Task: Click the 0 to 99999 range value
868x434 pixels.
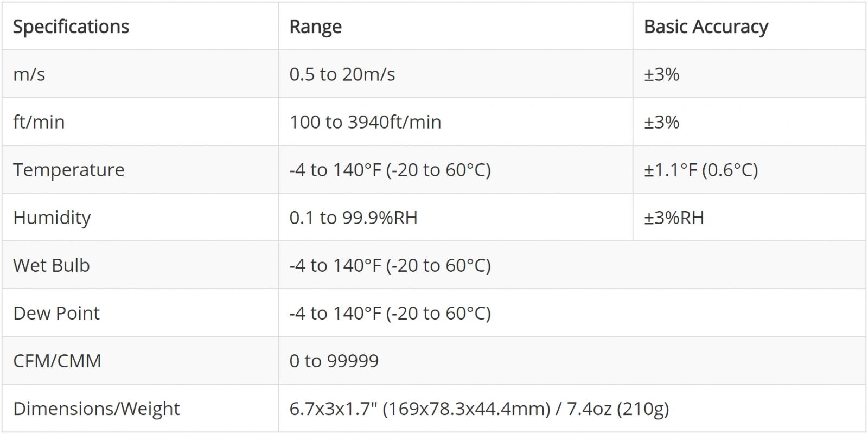Action: (x=334, y=361)
